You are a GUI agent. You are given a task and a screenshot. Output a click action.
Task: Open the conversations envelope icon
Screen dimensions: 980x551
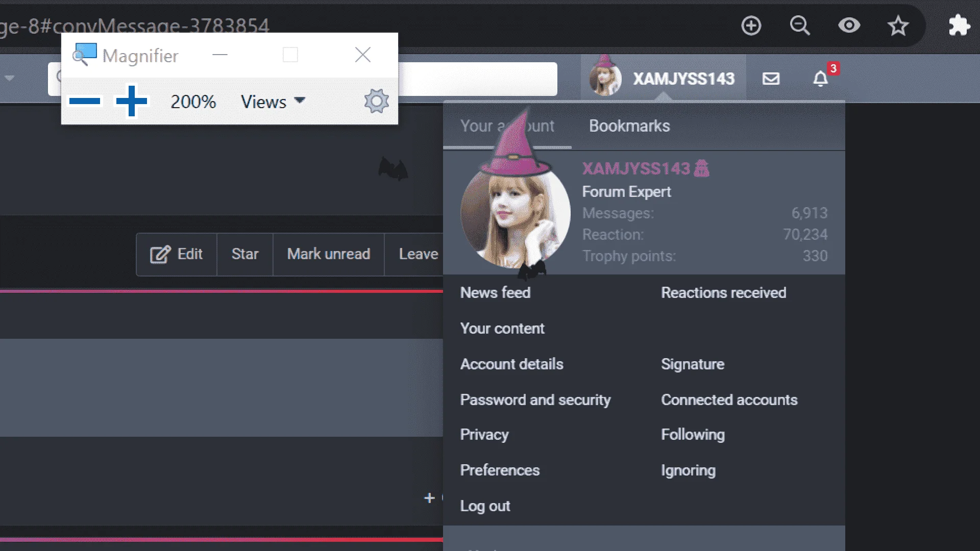click(771, 79)
